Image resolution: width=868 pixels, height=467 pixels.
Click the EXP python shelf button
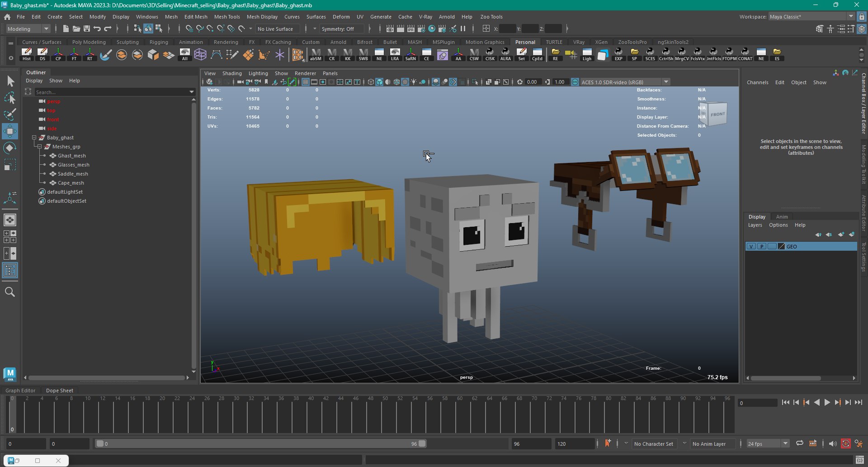point(618,54)
